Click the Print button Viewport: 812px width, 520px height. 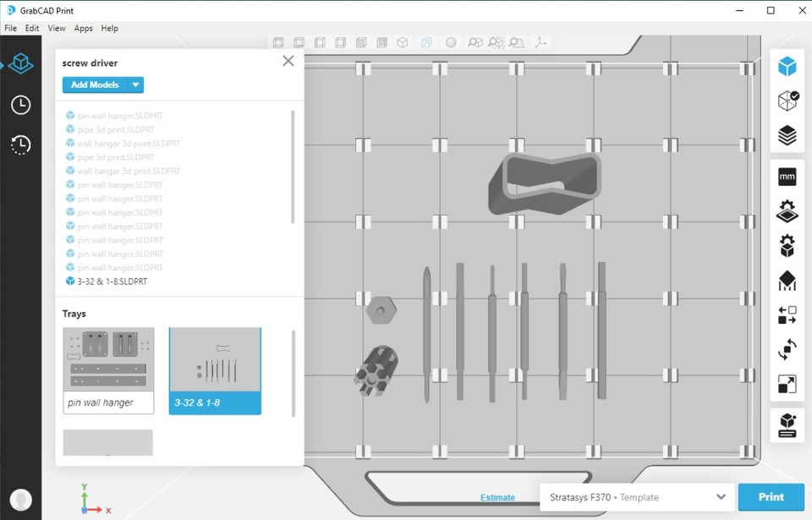tap(771, 497)
